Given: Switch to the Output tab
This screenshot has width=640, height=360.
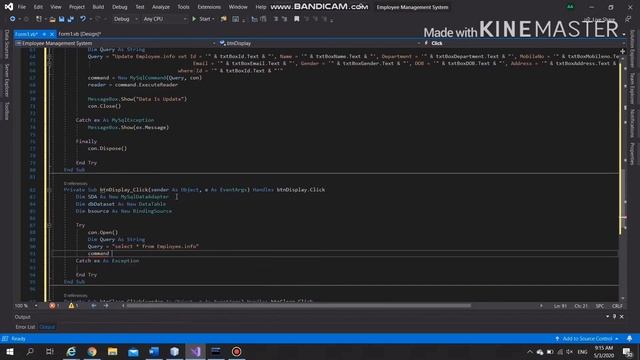Looking at the screenshot, I should point(47,327).
